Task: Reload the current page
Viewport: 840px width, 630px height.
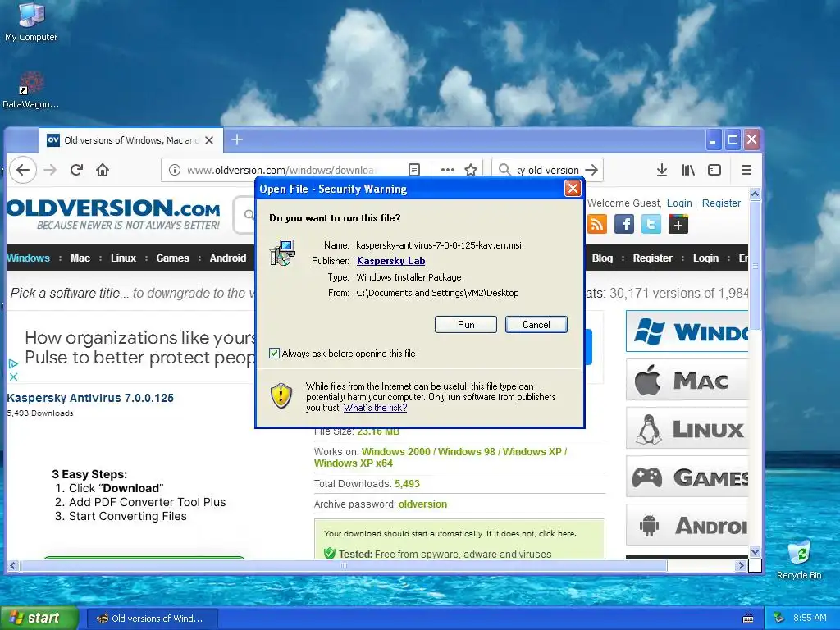Action: pos(76,170)
